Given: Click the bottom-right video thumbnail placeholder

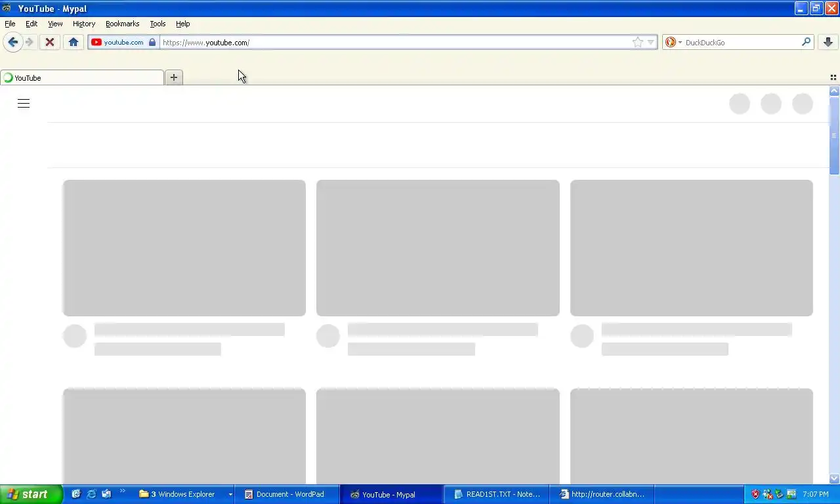Looking at the screenshot, I should 692,436.
